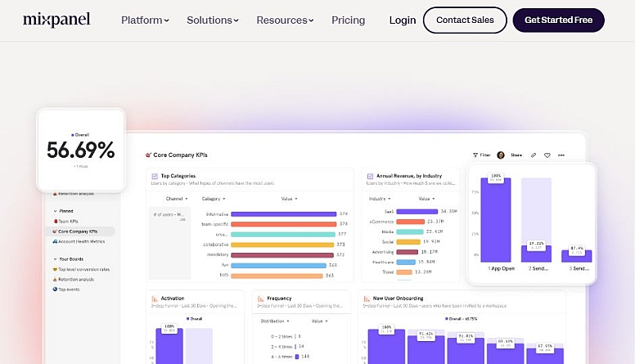The height and width of the screenshot is (364, 635).
Task: Click the Contact Sales button
Action: tap(465, 20)
